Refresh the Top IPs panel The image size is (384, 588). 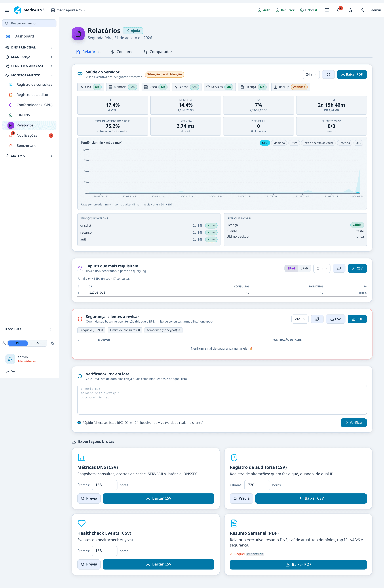[x=339, y=268]
